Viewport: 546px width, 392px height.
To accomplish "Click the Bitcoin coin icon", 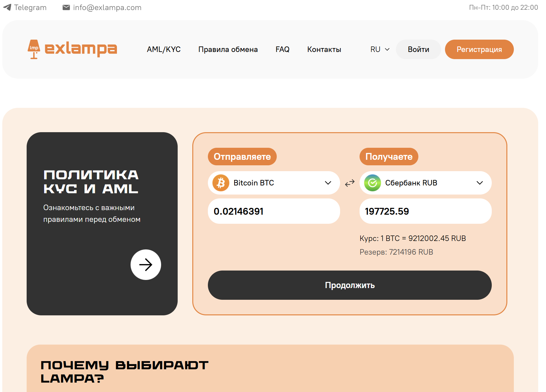I will 221,183.
